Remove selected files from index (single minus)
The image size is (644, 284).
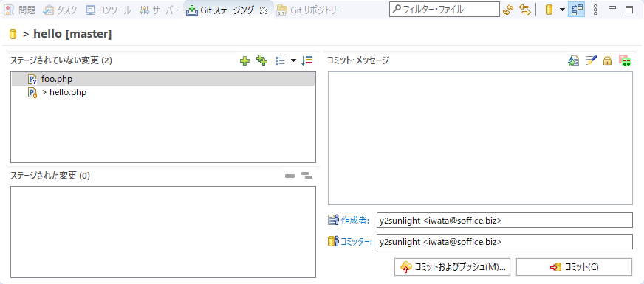[x=290, y=176]
